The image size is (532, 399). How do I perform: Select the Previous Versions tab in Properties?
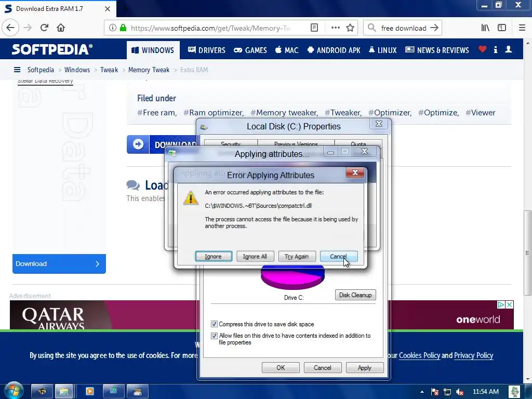click(296, 143)
